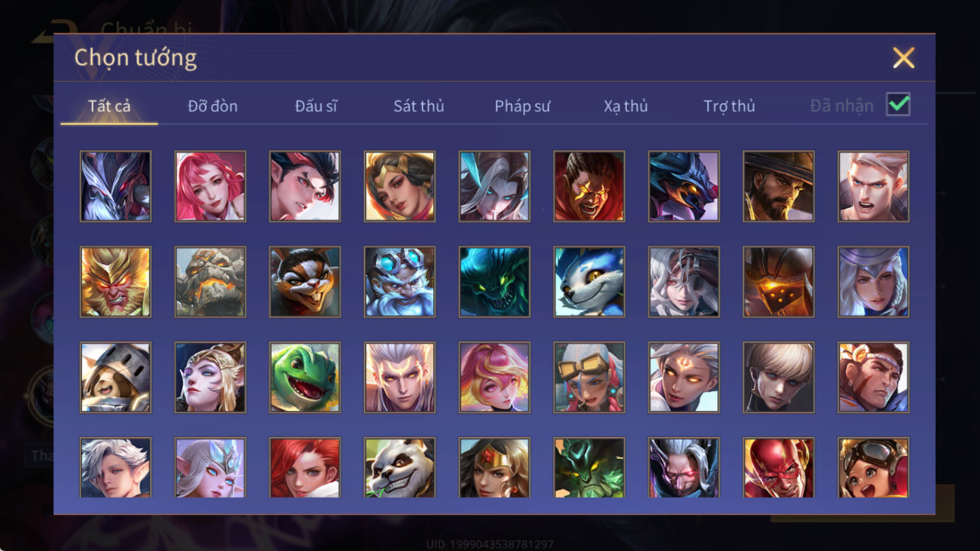Select the rock golem hero portrait
Image resolution: width=980 pixels, height=551 pixels.
coord(210,282)
